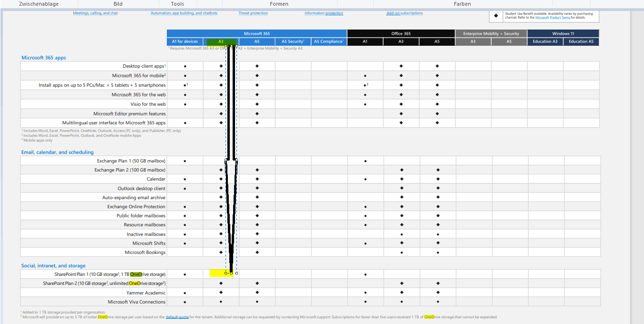
Task: Click the 'Microsoft 365 apps' section heading
Action: (x=43, y=58)
